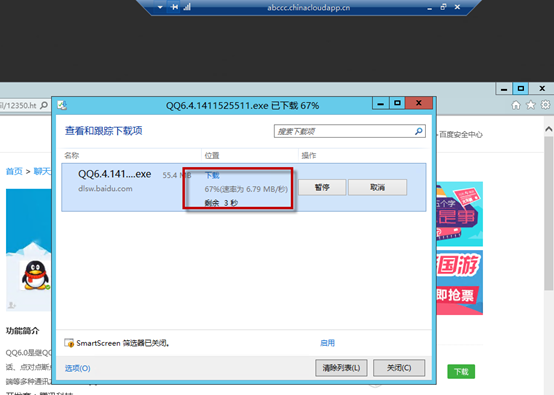Open dropdown arrow on remote desktop connection bar
The width and height of the screenshot is (554, 395).
[160, 7]
